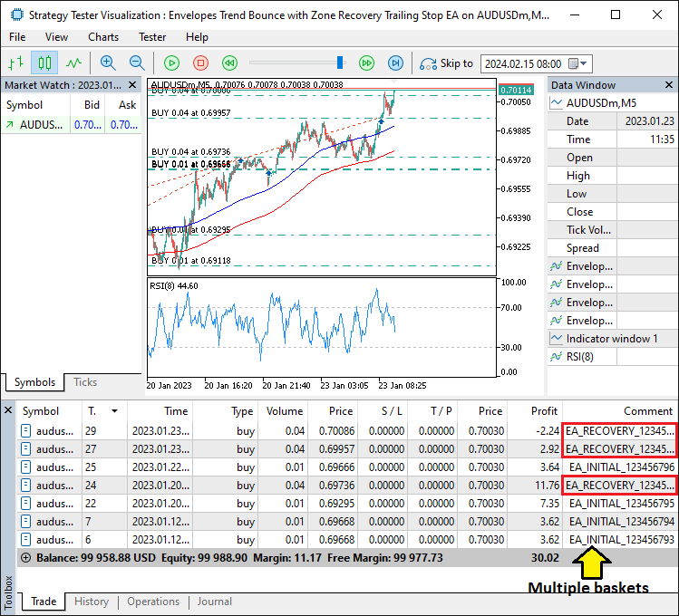Click the EA_INITIAL_123456793 comment cell

click(x=620, y=540)
